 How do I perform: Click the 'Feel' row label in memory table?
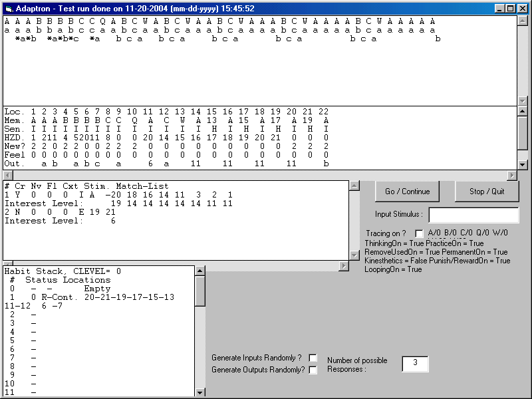15,155
